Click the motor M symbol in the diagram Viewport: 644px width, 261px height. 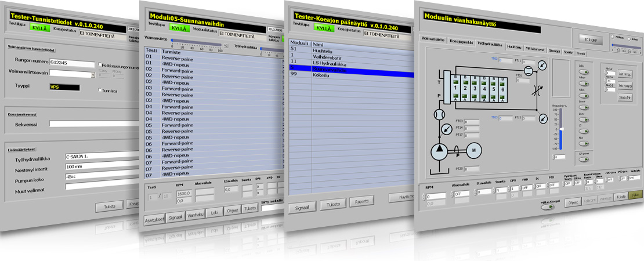click(x=473, y=150)
